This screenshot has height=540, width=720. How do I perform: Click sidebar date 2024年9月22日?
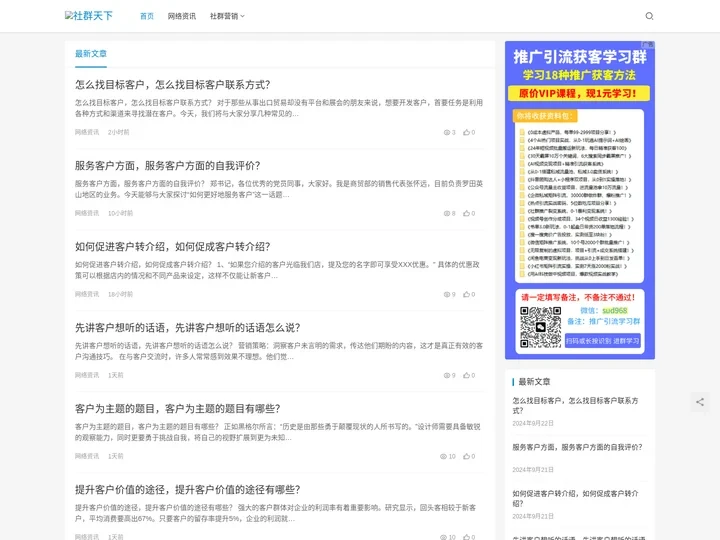533,423
